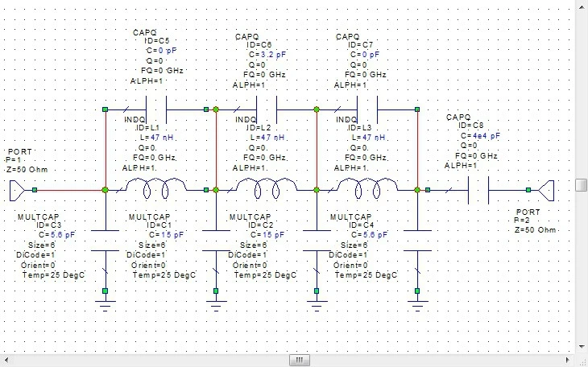Click the L=47 nH value of L1
Screen dimensions: 588x367
[157, 138]
